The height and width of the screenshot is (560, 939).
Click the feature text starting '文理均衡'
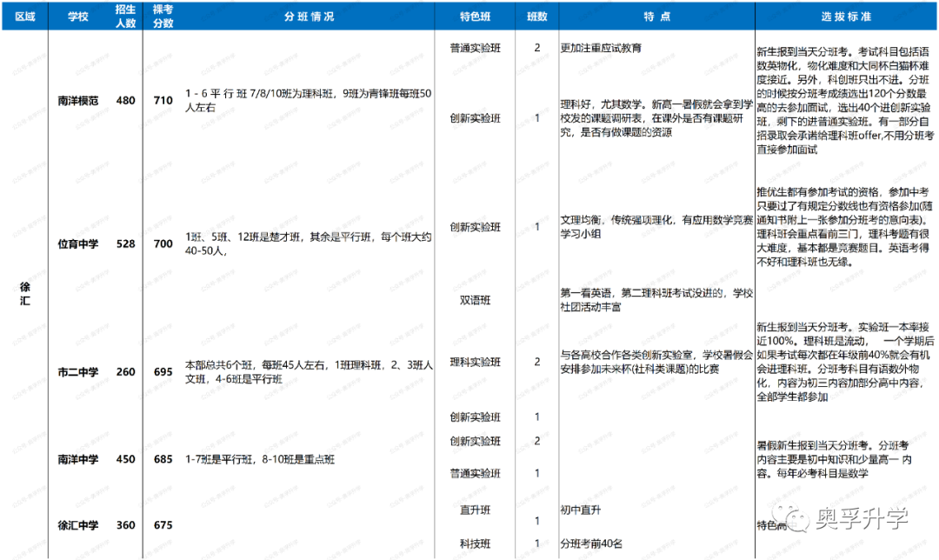click(x=656, y=227)
